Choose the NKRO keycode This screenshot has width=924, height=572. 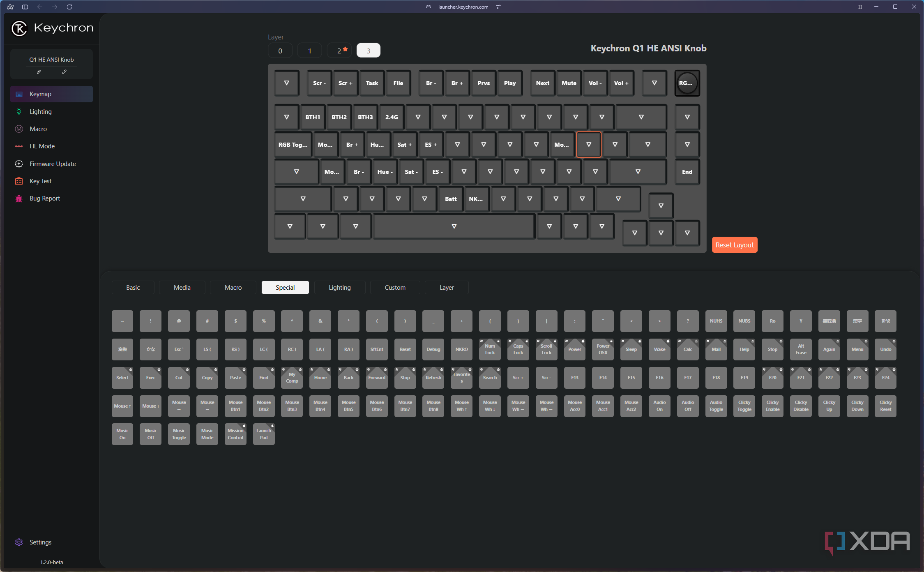pyautogui.click(x=461, y=349)
